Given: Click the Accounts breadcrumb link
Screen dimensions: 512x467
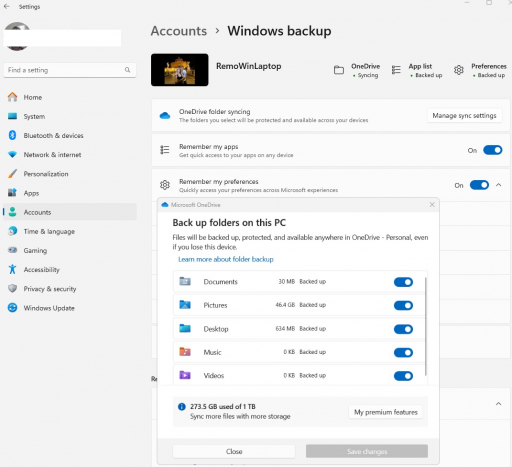Looking at the screenshot, I should [179, 31].
